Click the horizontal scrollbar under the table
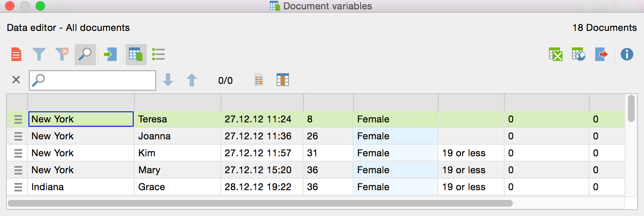 [260, 203]
